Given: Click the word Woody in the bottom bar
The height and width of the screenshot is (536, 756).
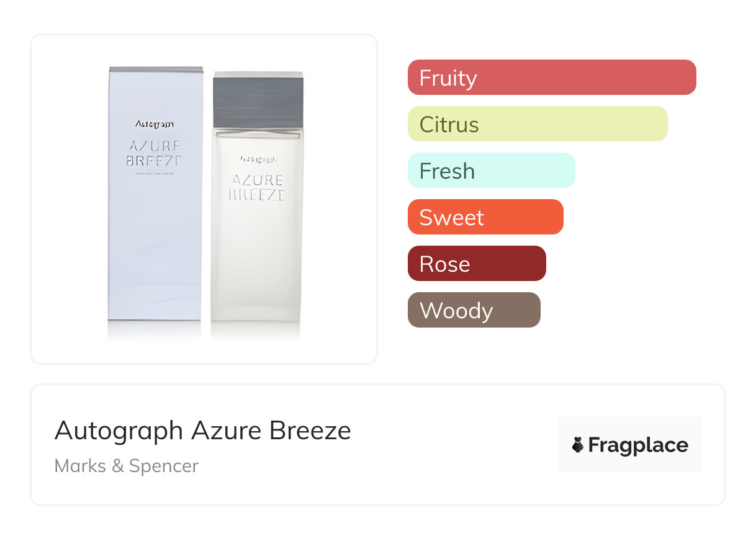Looking at the screenshot, I should [456, 311].
